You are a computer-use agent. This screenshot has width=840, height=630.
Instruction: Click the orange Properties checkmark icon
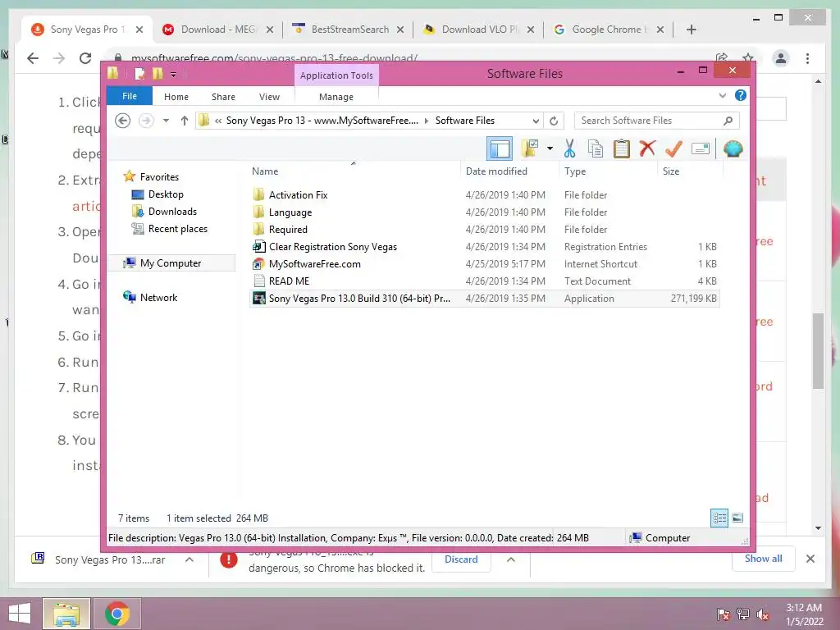click(673, 148)
